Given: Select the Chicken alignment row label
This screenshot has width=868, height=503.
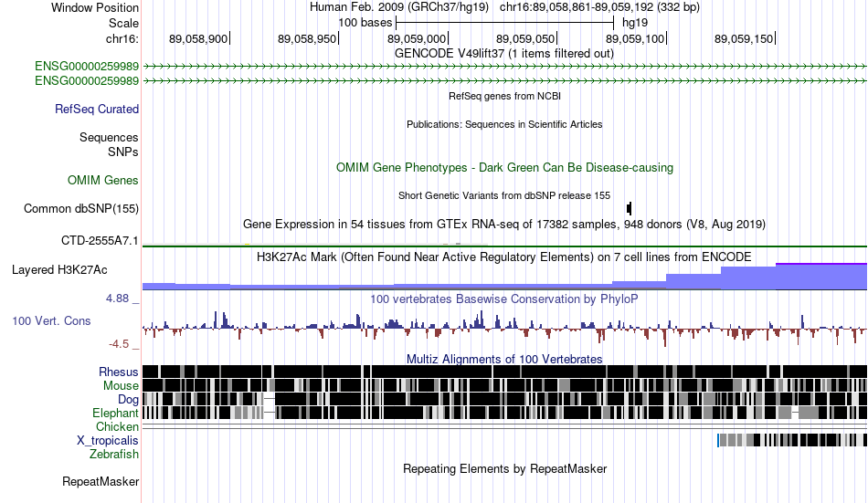Looking at the screenshot, I should [117, 426].
